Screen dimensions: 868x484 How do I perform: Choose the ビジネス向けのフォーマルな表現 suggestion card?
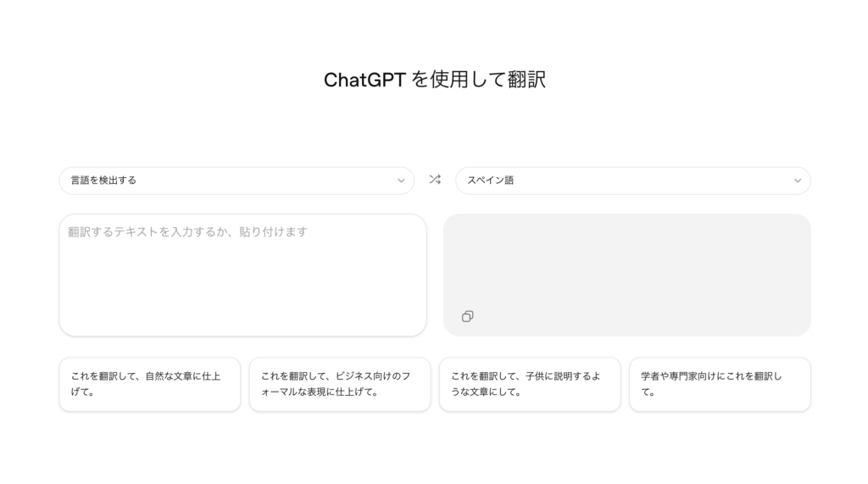tap(340, 384)
